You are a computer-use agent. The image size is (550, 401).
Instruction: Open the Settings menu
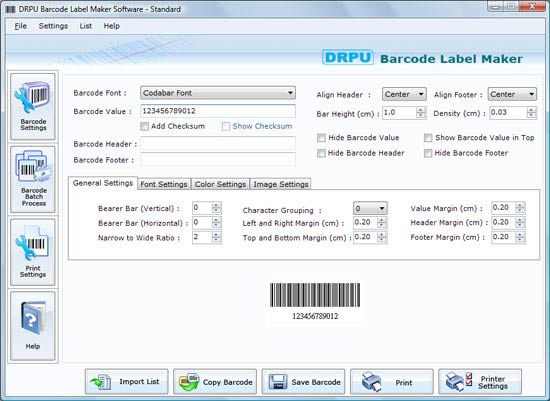click(53, 26)
